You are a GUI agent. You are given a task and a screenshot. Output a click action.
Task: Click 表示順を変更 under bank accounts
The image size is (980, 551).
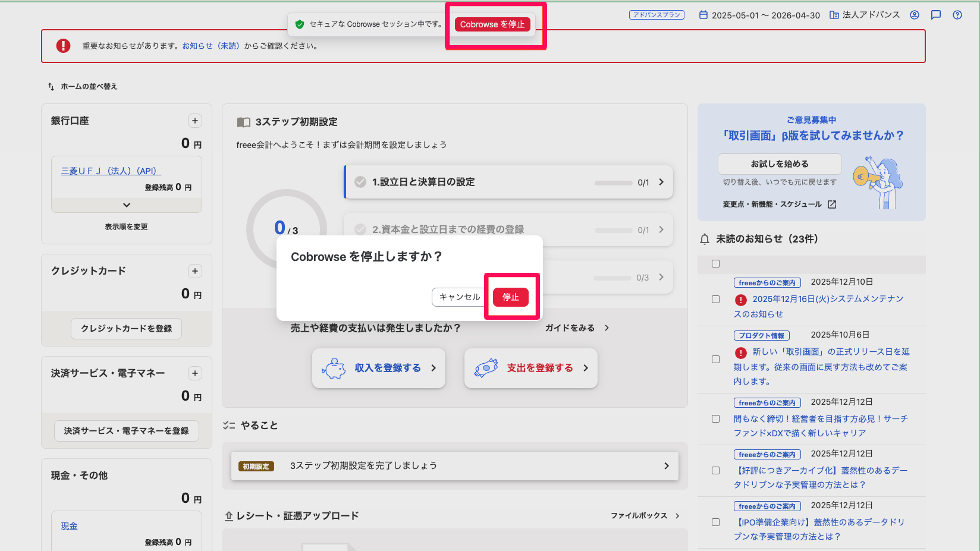(x=127, y=227)
